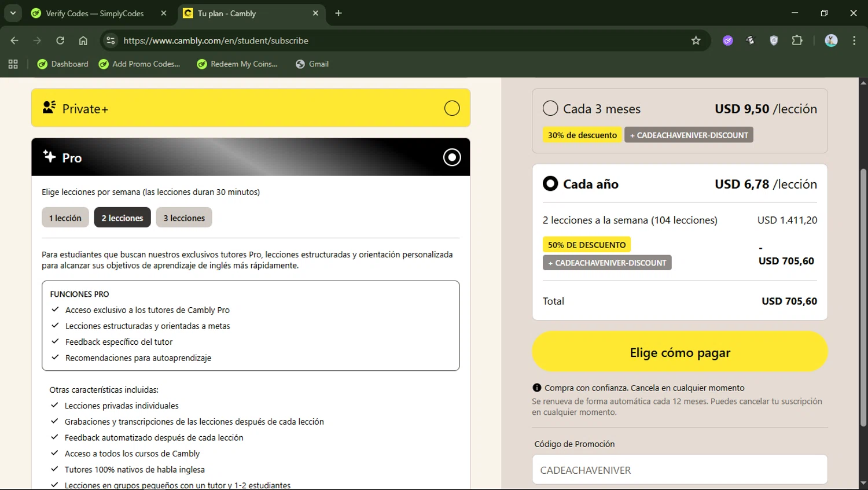
Task: Click CADEACHAVENIVER-DISCOUNT tag under Cada 3 meses
Action: (x=689, y=135)
